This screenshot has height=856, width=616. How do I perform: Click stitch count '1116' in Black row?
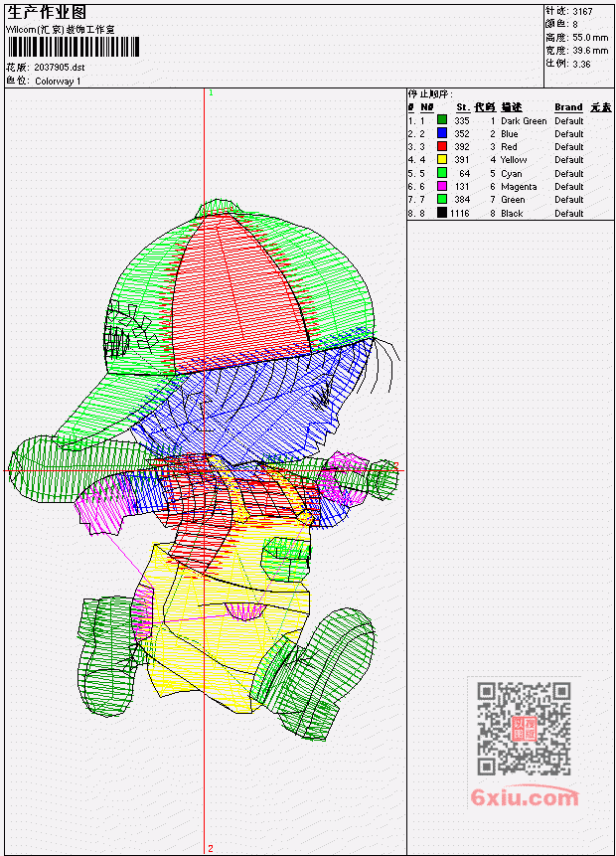pos(459,214)
